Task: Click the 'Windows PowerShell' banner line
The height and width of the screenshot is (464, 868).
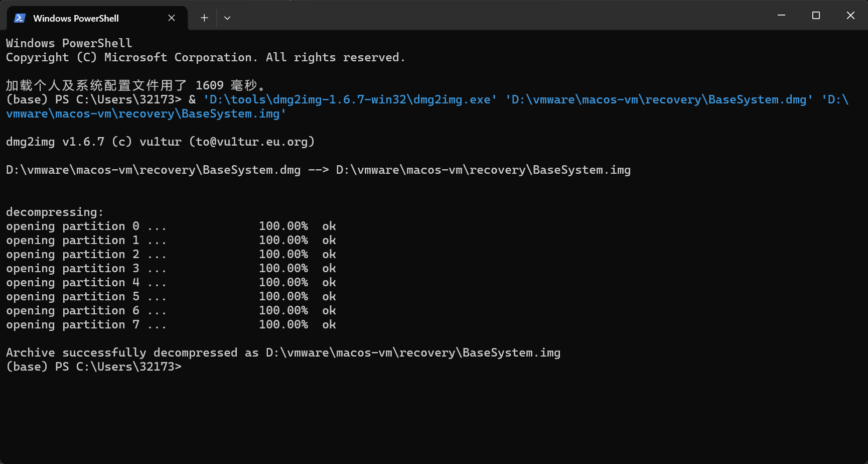Action: coord(69,43)
